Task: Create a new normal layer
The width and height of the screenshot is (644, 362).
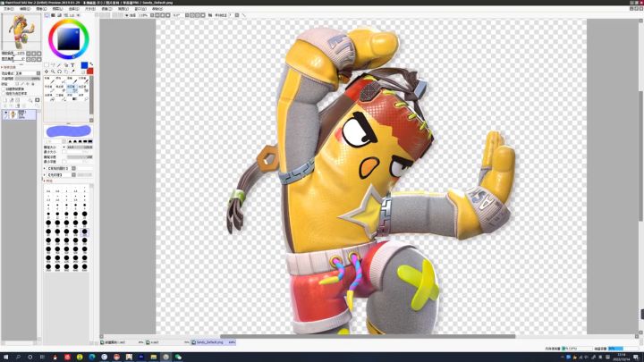Action: [5, 100]
